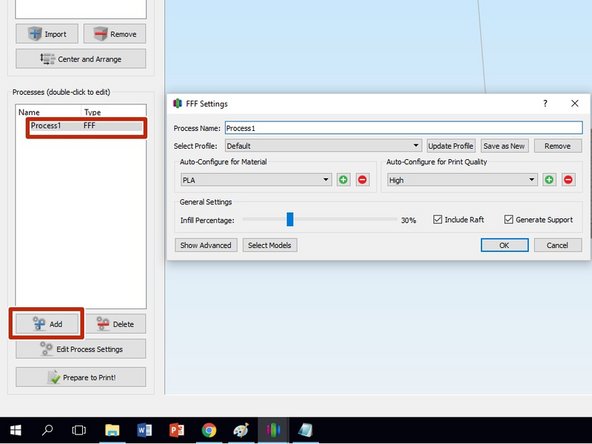The height and width of the screenshot is (444, 592).
Task: Add a print quality with the green plus icon
Action: 549,180
